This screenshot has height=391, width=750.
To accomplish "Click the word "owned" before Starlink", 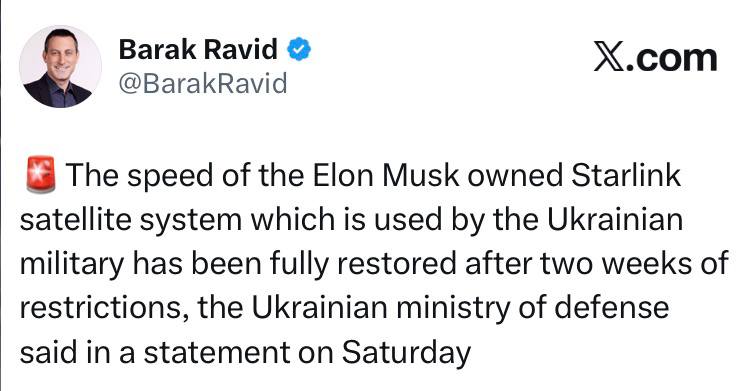I will point(515,176).
